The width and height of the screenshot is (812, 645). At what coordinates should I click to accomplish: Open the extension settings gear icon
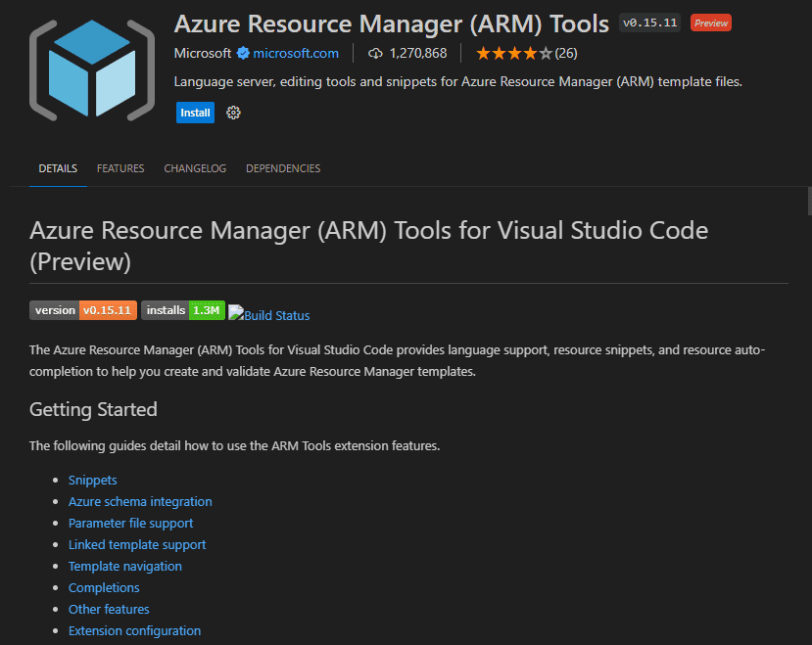pos(233,113)
